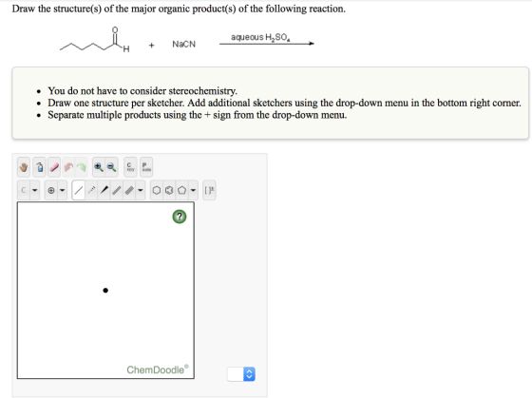The image size is (532, 398).
Task: Open the charge tool dropdown arrow
Action: click(x=62, y=190)
